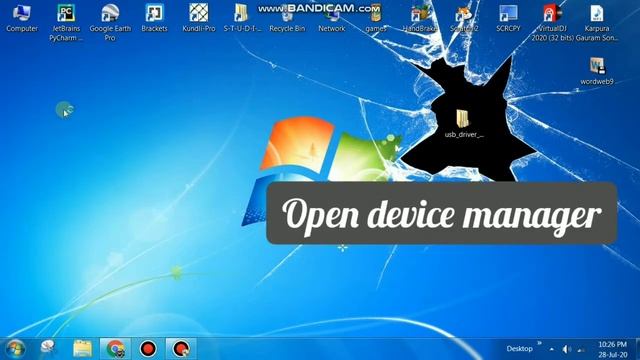The image size is (640, 360).
Task: Select the Karpura Gauram audio file
Action: point(597,22)
